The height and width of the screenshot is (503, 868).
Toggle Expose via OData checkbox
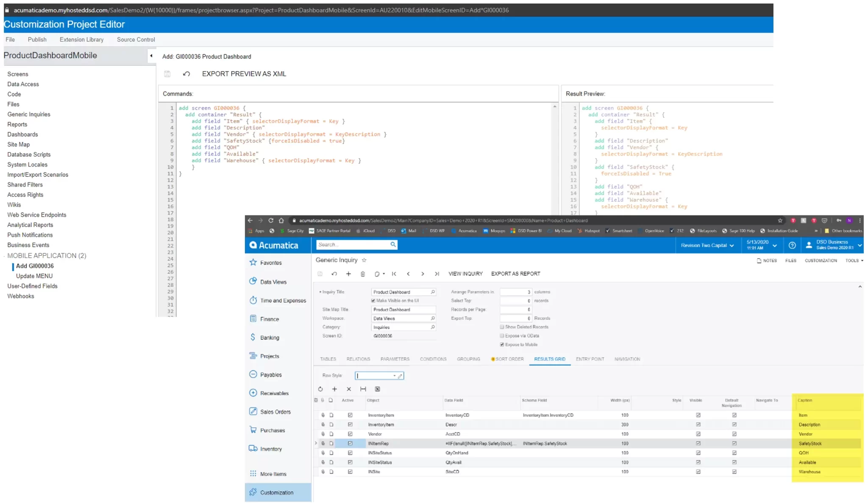[502, 336]
